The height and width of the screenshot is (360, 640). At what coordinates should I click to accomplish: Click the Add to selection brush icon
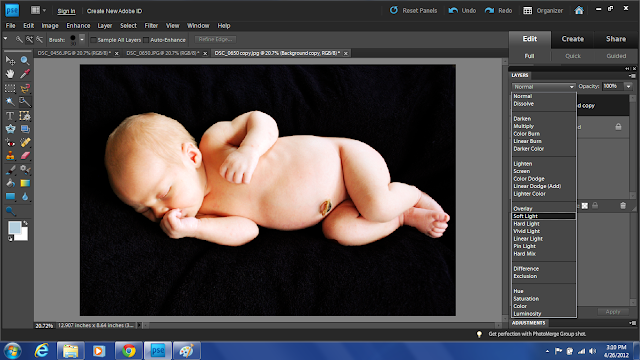(29, 40)
